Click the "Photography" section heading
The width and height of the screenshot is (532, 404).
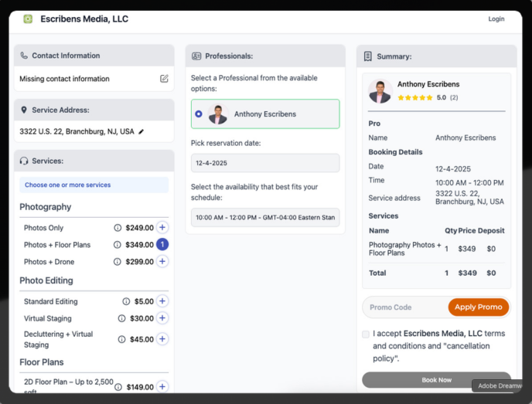pos(46,207)
